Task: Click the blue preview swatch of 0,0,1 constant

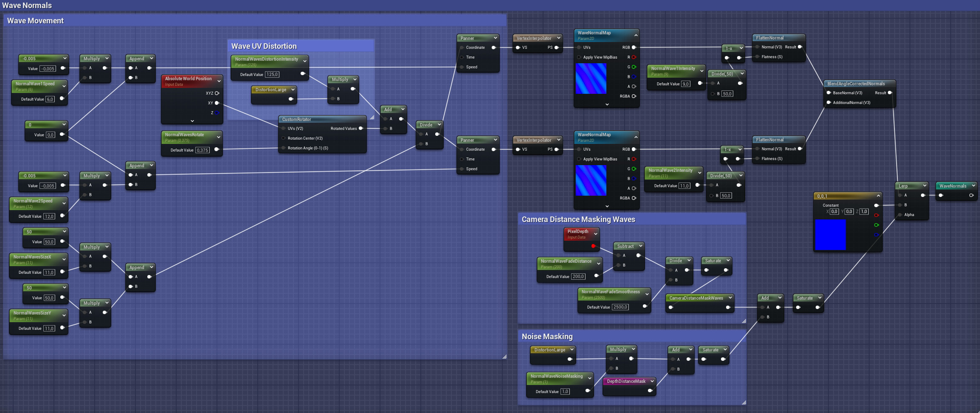Action: pos(830,235)
